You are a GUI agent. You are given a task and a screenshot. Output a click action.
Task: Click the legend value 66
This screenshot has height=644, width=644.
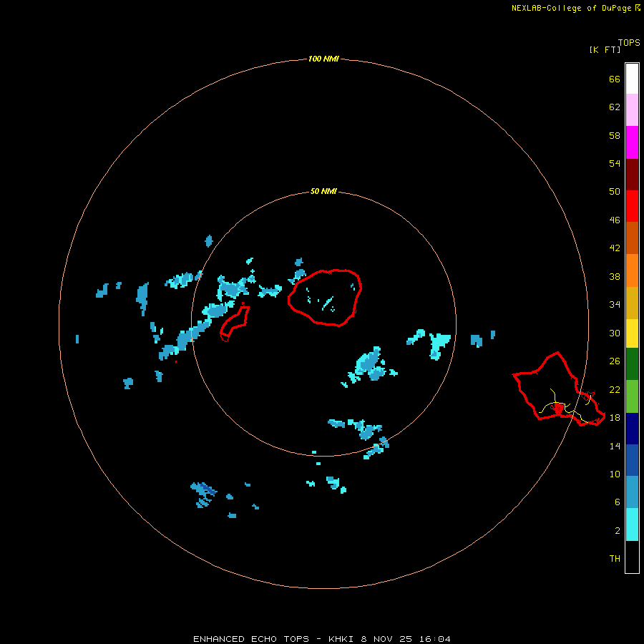(615, 79)
